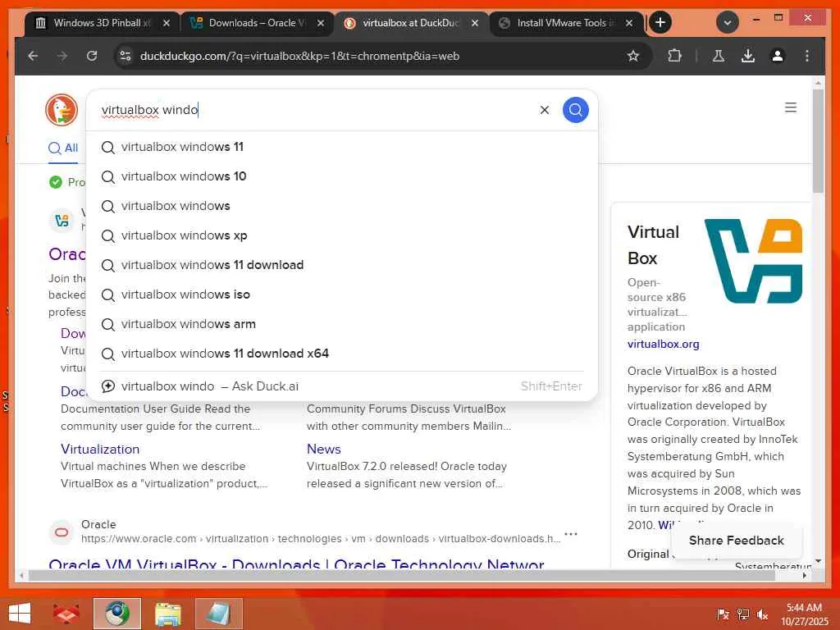Open Chrome Labs flask icon
This screenshot has height=630, width=840.
tap(719, 56)
